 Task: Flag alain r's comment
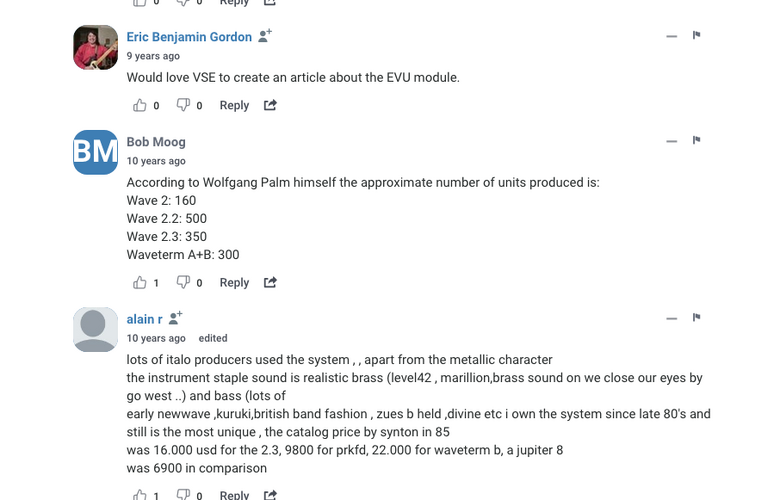pos(696,317)
